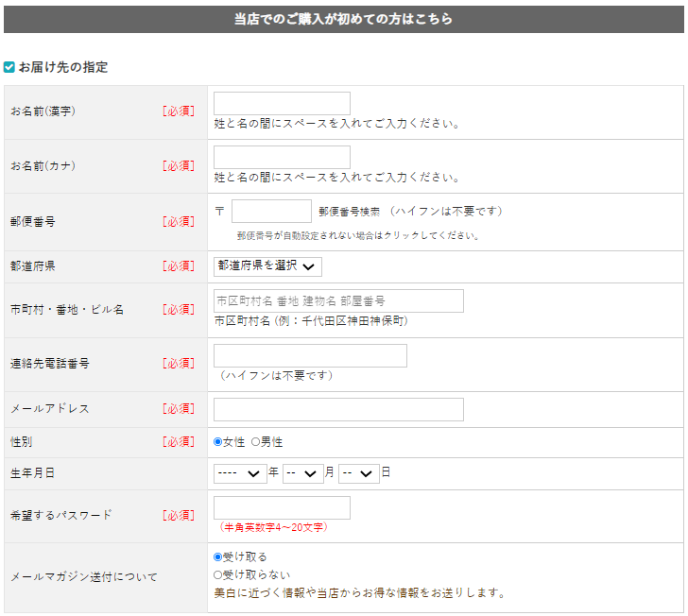Select the 男性 radio button

(x=255, y=442)
